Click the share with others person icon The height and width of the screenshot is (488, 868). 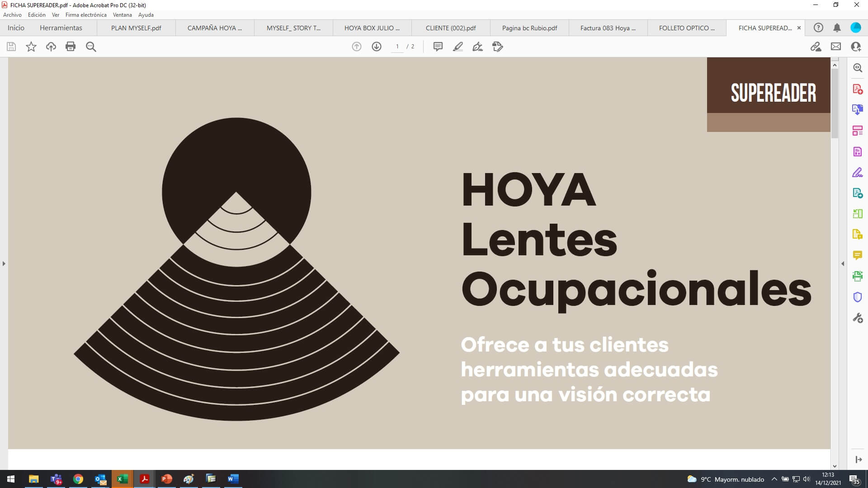point(856,47)
